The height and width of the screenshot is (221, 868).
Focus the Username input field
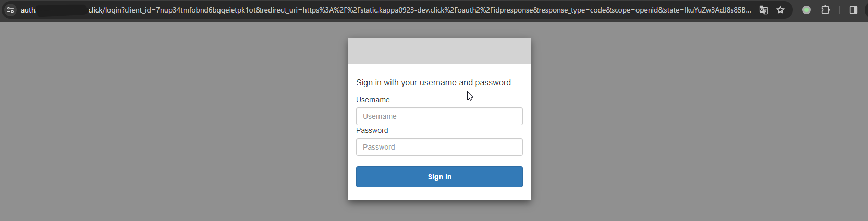[439, 116]
